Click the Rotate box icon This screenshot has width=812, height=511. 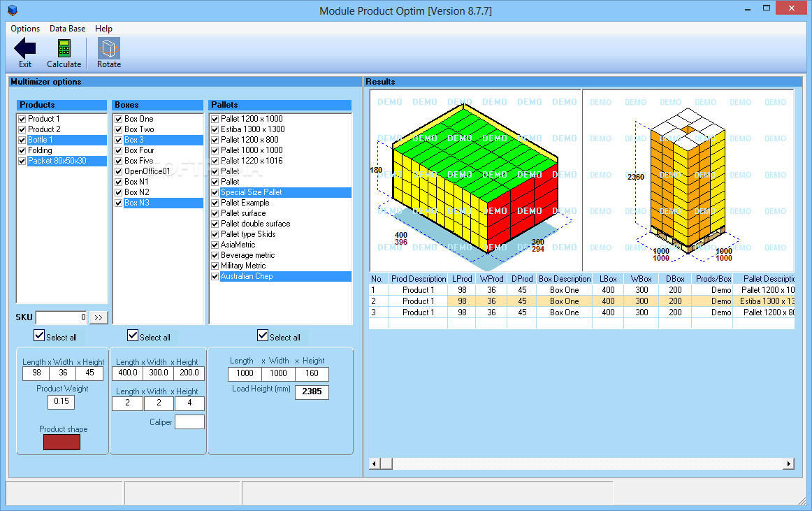pyautogui.click(x=108, y=49)
